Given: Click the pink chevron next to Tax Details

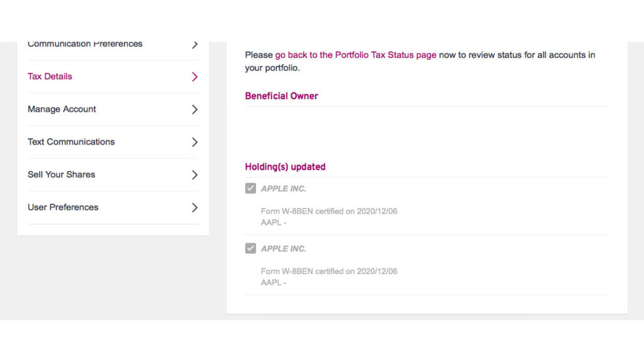Looking at the screenshot, I should 195,77.
